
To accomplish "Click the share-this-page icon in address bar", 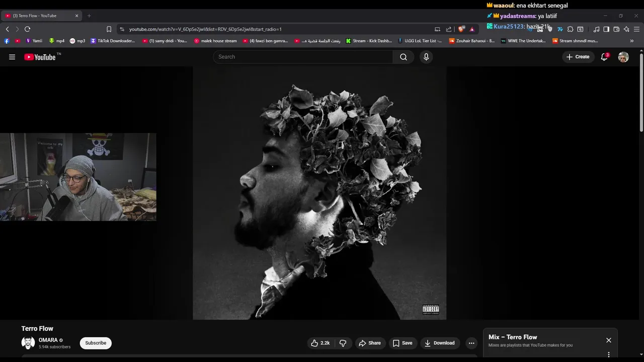I will pyautogui.click(x=449, y=29).
